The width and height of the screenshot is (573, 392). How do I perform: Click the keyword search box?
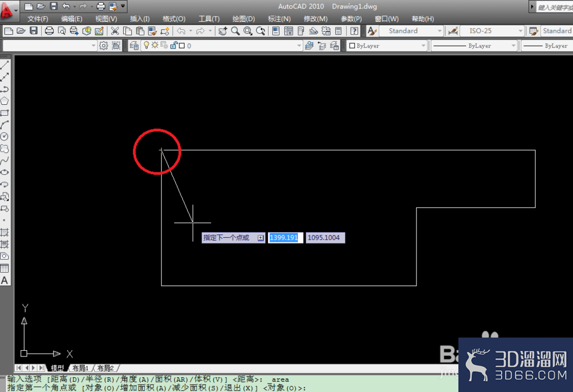coord(554,7)
